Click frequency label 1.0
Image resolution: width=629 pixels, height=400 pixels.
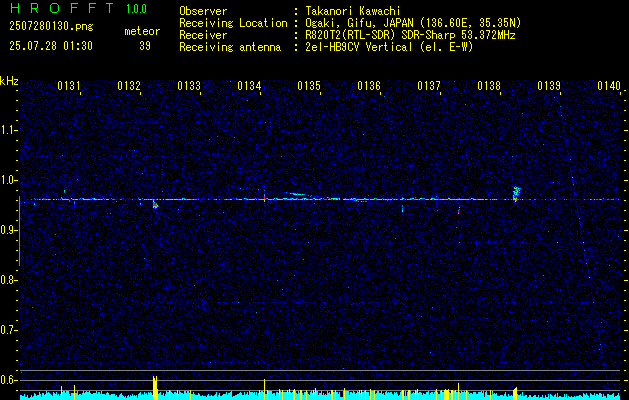tap(8, 181)
